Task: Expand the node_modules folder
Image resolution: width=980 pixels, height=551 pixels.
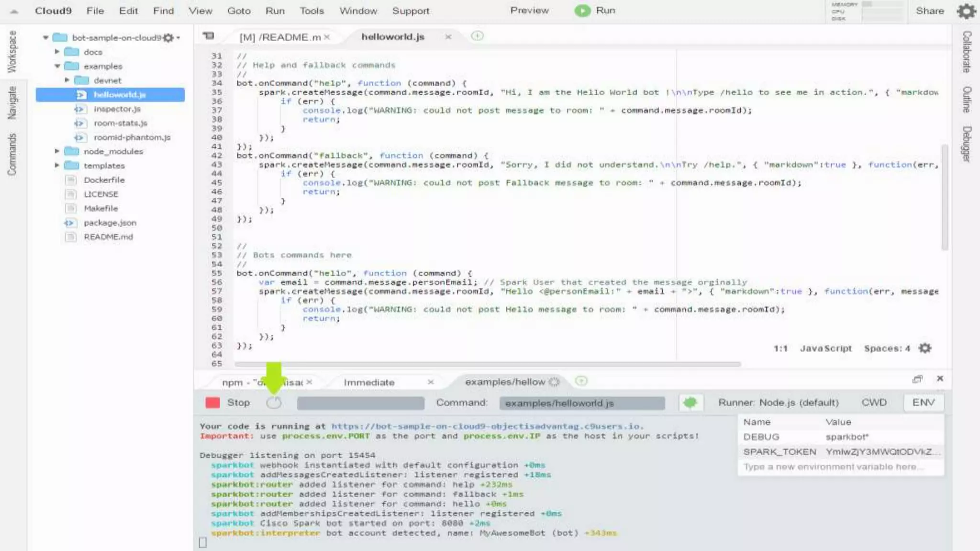Action: tap(57, 151)
